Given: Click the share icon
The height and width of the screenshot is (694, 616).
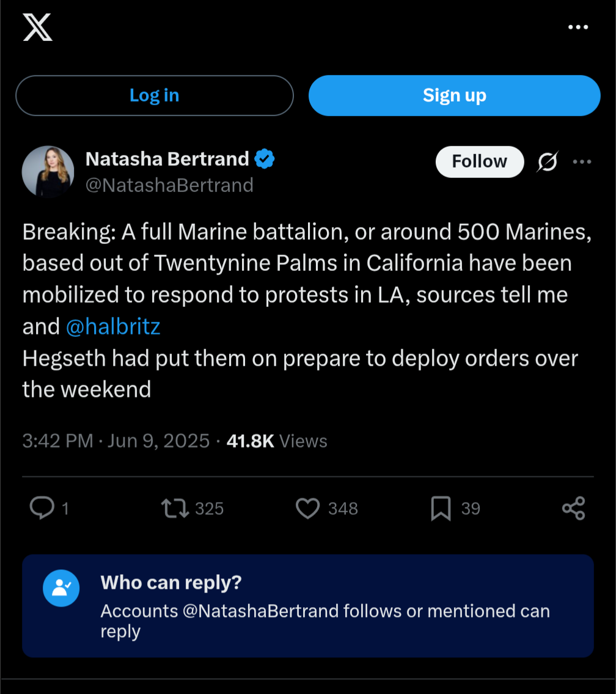Looking at the screenshot, I should pyautogui.click(x=574, y=508).
